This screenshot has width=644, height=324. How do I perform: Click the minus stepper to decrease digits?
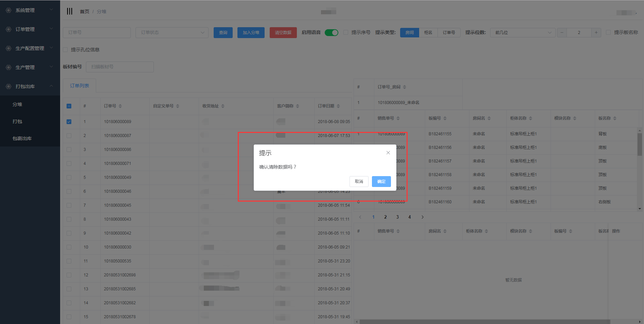coord(562,33)
